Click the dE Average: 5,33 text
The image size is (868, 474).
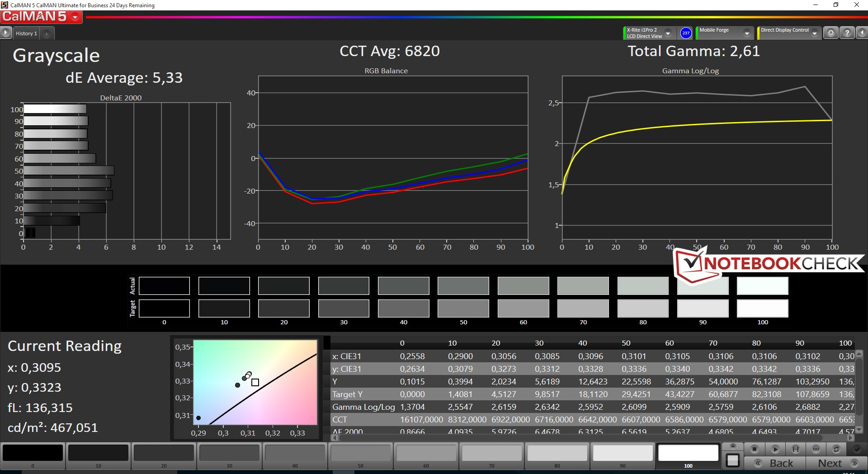point(124,78)
